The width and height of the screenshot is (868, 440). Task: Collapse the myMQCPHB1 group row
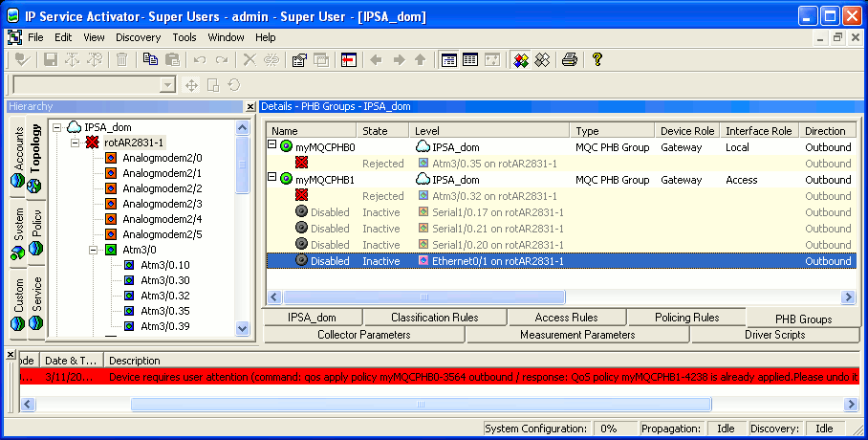pos(271,177)
